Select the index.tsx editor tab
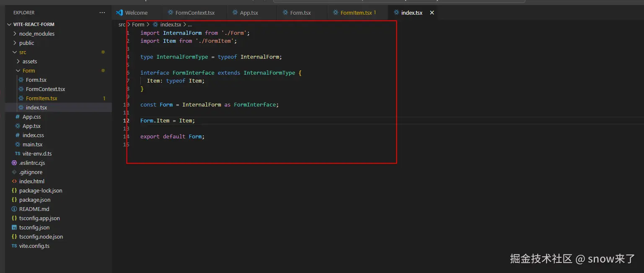The height and width of the screenshot is (273, 644). 412,13
